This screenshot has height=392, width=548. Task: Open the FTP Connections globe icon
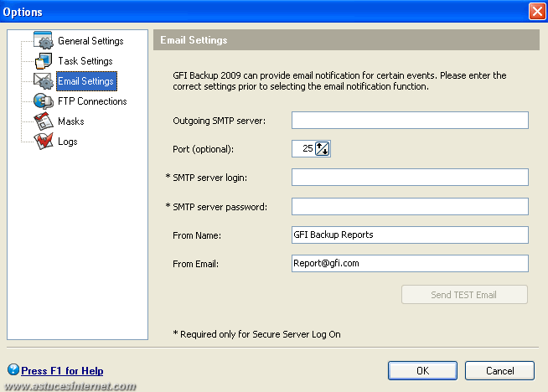click(x=44, y=101)
